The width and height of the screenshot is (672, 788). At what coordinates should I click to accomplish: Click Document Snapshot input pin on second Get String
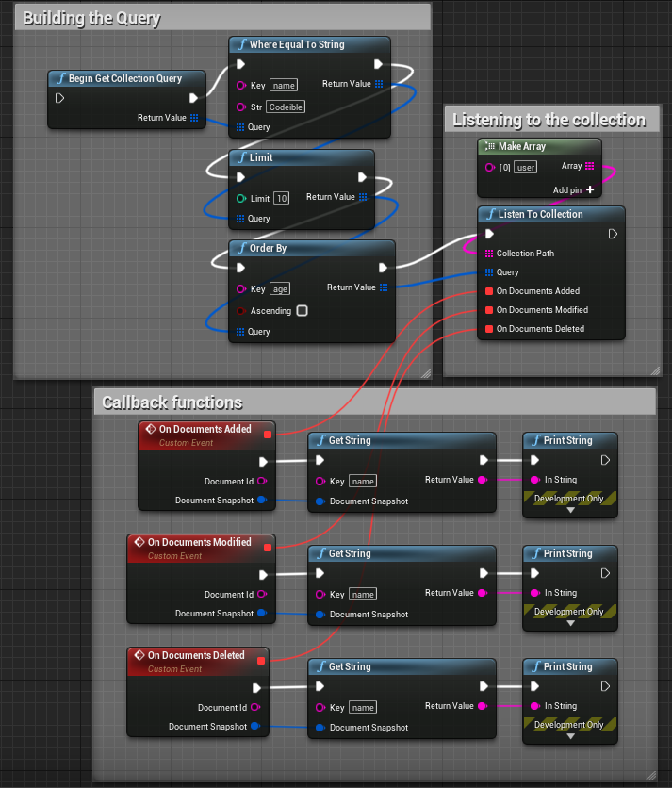(x=320, y=615)
